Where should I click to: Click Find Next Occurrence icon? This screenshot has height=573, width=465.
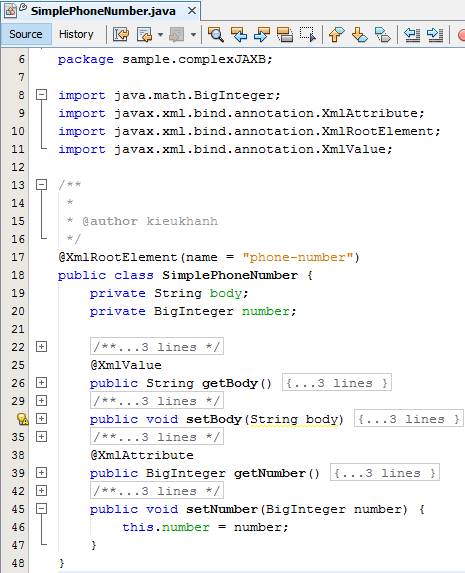[x=262, y=35]
